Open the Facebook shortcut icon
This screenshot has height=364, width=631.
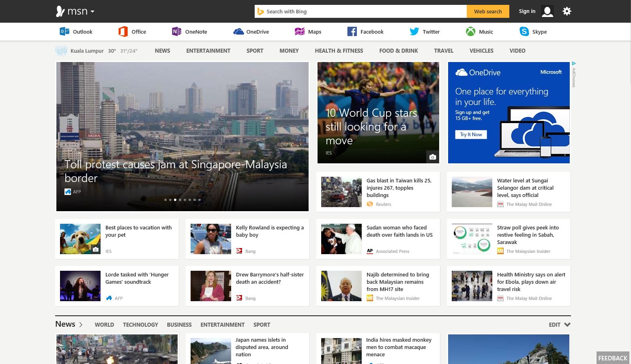coord(352,31)
